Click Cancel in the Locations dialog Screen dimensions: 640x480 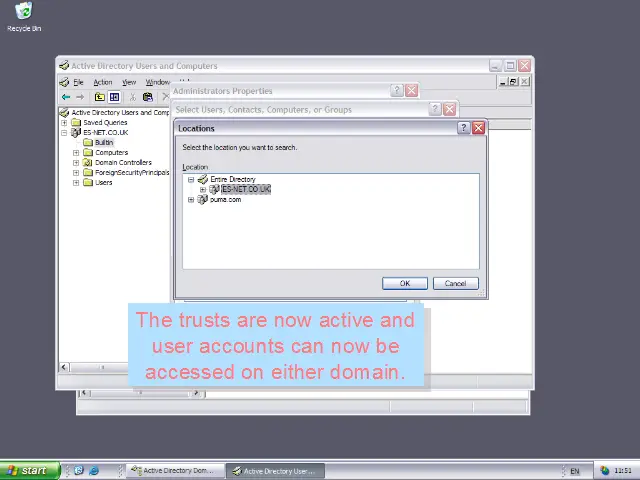(x=456, y=283)
